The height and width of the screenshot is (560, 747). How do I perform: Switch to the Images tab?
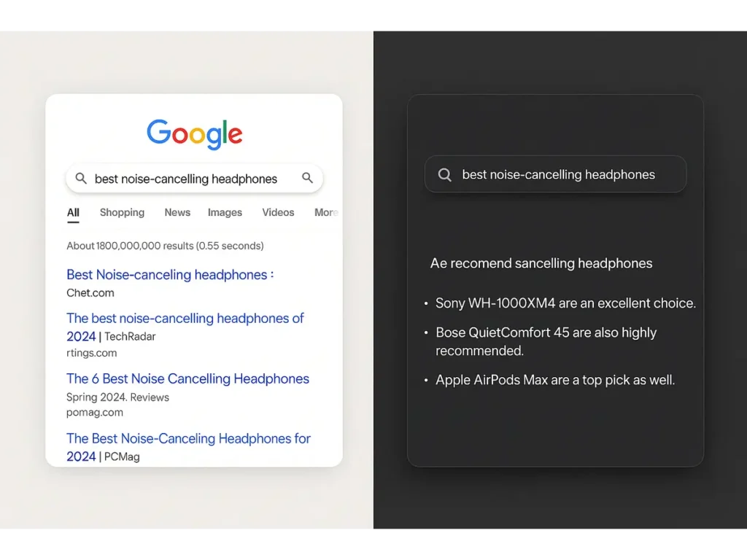click(225, 212)
